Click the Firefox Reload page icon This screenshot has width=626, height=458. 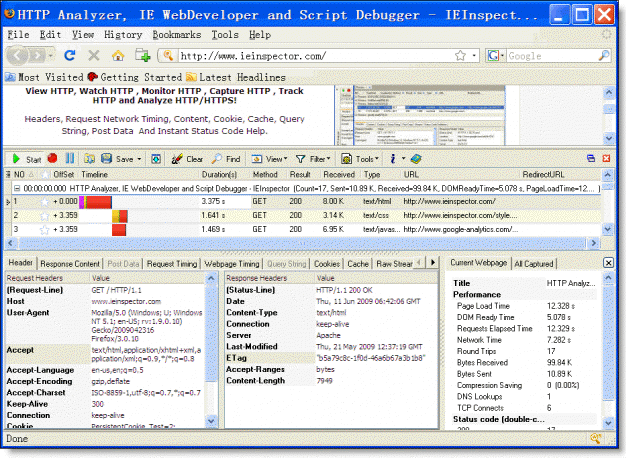tap(70, 56)
